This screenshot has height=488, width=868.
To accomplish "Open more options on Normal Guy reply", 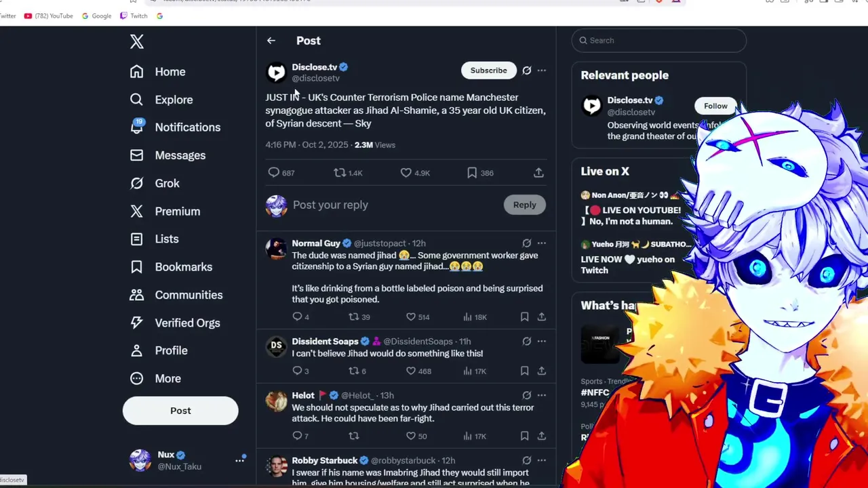I will [542, 243].
